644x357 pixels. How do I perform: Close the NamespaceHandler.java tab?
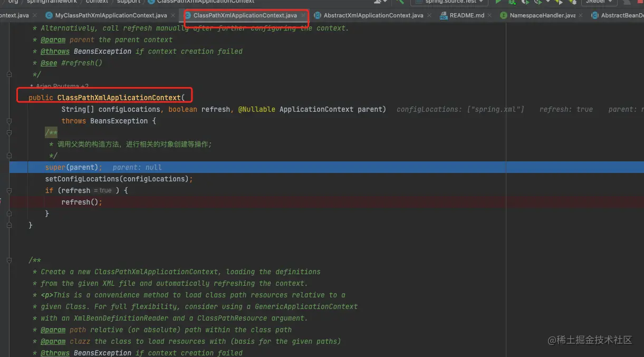[x=581, y=15]
